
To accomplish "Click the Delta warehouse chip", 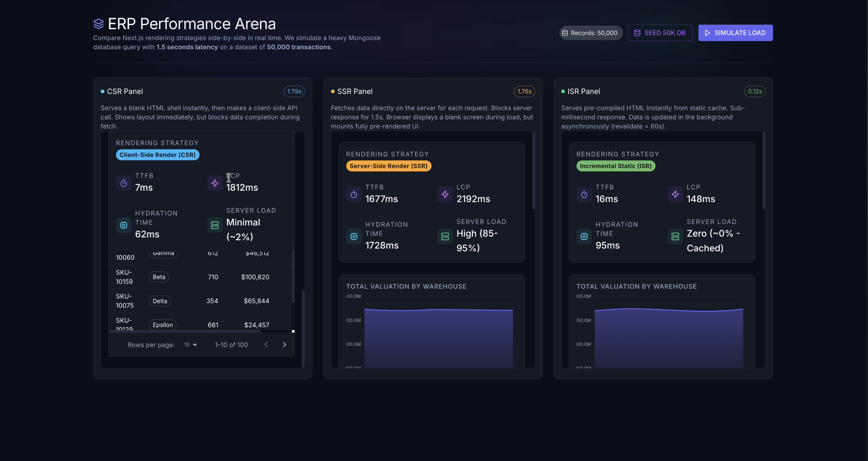I will [160, 301].
